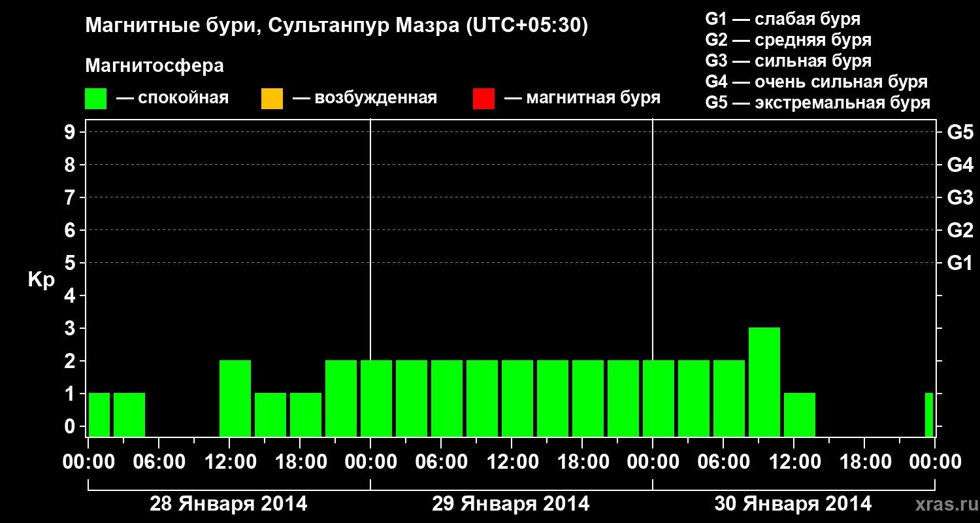Click the red магнитная буря legend swatch
Screen dimensions: 980x523
click(x=483, y=99)
